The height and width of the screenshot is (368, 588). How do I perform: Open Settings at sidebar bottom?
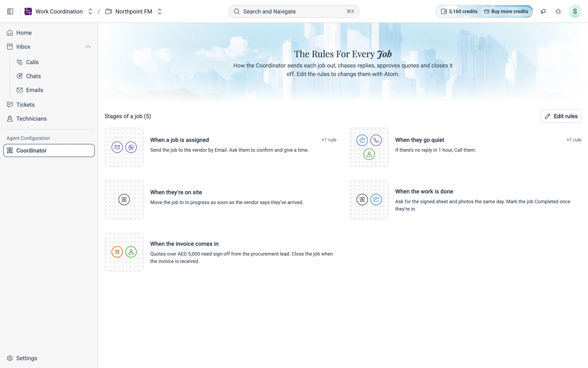pos(49,358)
